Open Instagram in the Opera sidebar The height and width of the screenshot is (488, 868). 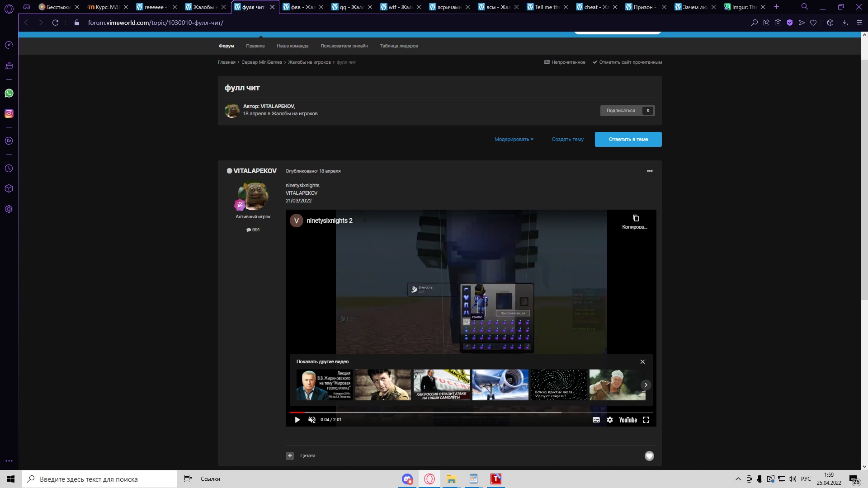click(x=9, y=113)
